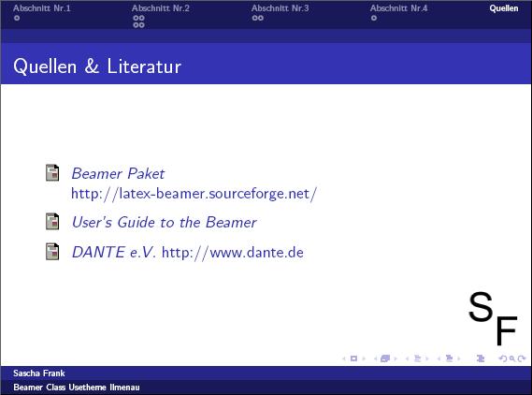Click document icon beside Beamer Paket
This screenshot has height=395, width=532.
coord(52,172)
